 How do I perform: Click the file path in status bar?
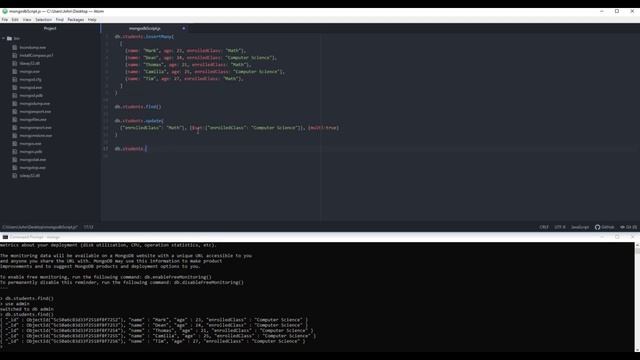40,227
